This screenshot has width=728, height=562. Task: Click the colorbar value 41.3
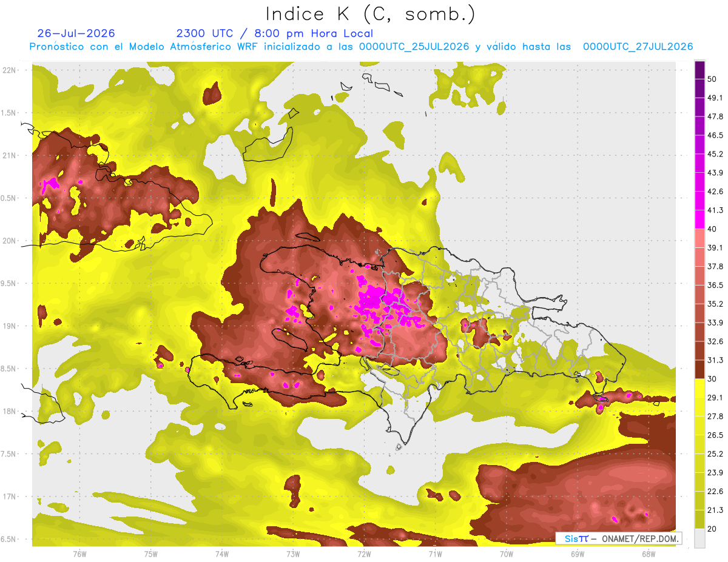715,210
